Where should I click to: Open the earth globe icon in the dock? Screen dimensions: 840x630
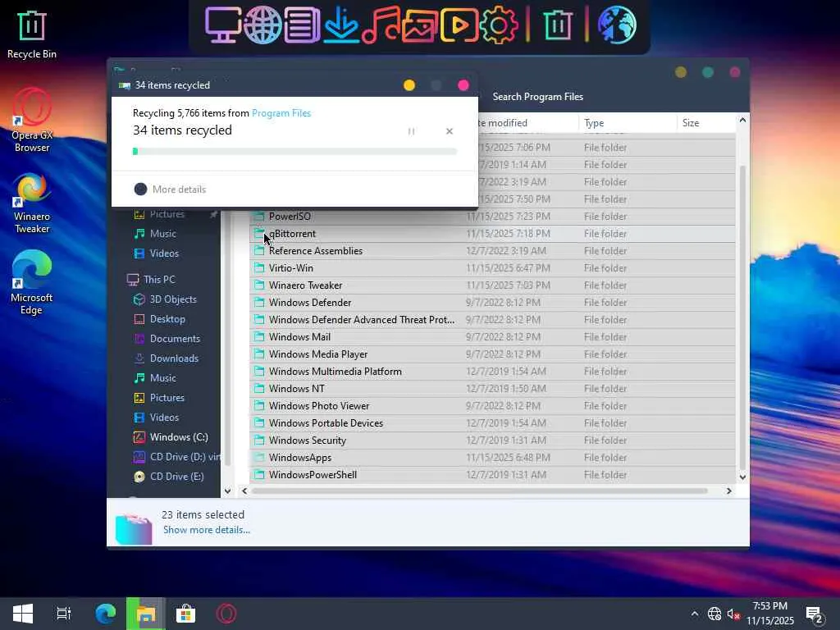point(617,25)
